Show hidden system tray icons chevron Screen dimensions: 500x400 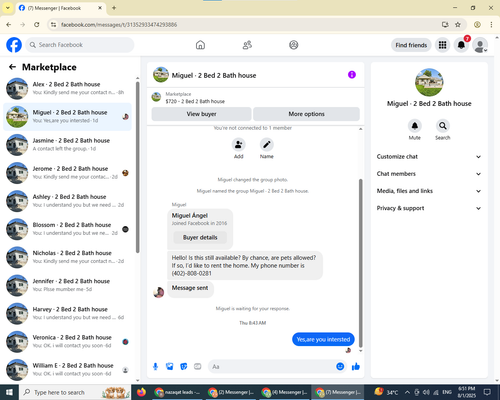(x=407, y=392)
